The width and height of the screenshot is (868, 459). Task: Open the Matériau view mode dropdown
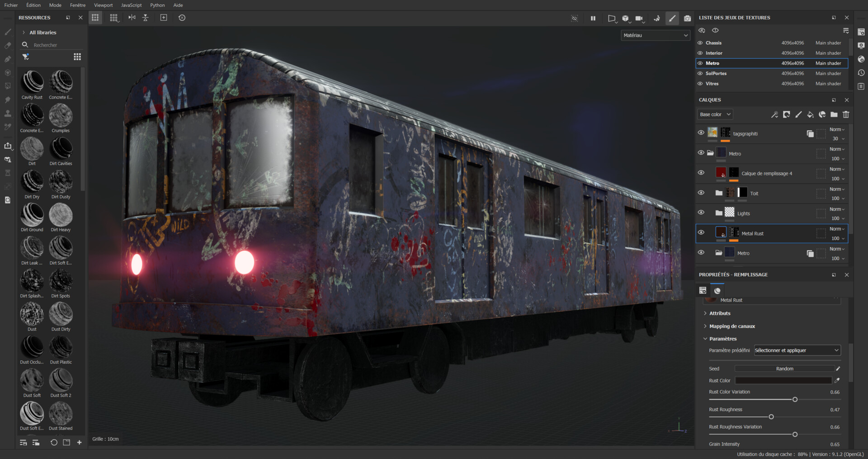point(655,35)
